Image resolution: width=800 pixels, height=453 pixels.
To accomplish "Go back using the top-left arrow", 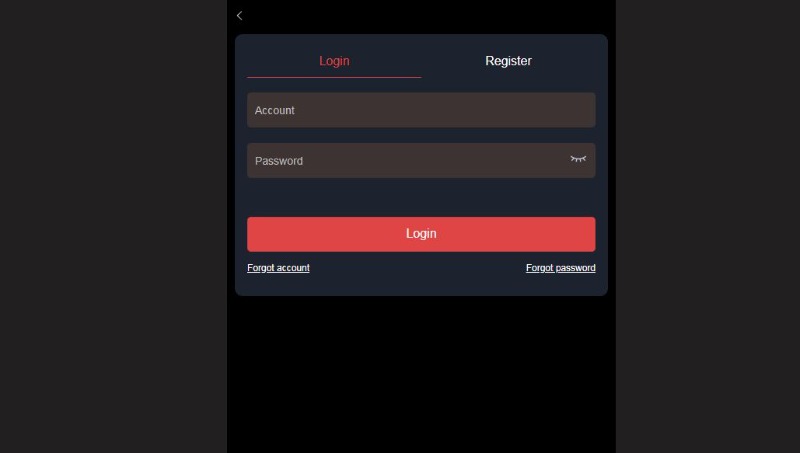I will coord(239,16).
